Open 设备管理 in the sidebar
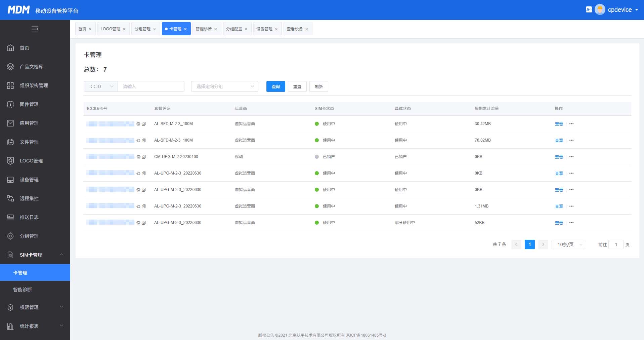 [35, 180]
